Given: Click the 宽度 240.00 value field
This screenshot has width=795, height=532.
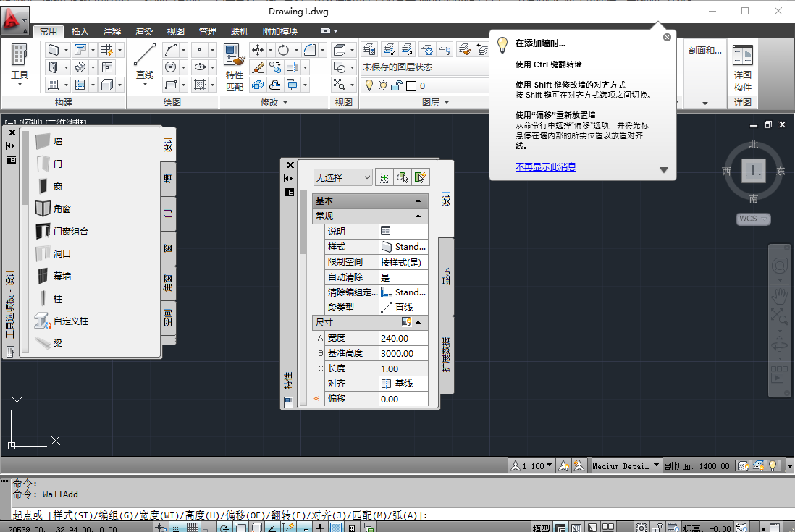Looking at the screenshot, I should [403, 338].
